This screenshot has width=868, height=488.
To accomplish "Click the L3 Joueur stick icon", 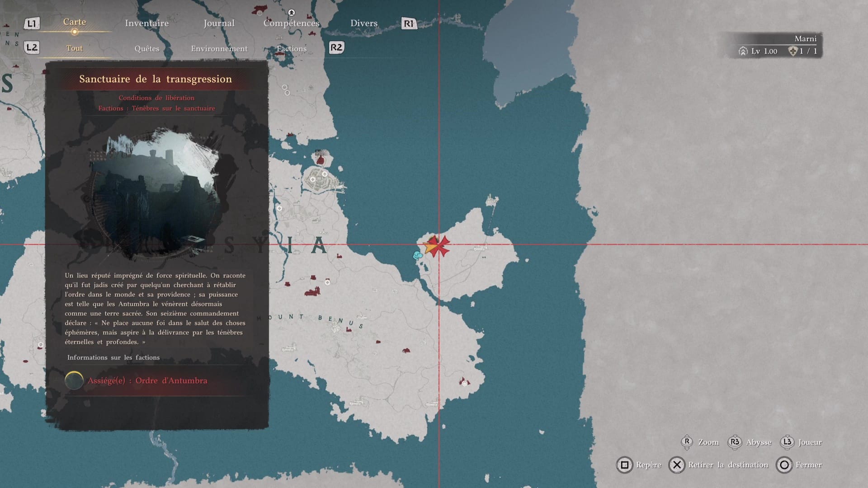I will point(787,442).
